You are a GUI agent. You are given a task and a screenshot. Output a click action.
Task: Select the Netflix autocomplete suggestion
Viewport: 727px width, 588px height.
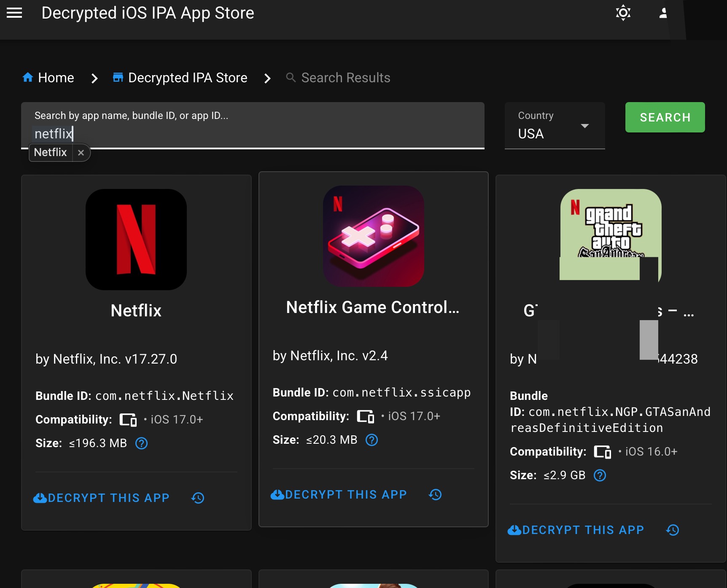click(x=50, y=152)
